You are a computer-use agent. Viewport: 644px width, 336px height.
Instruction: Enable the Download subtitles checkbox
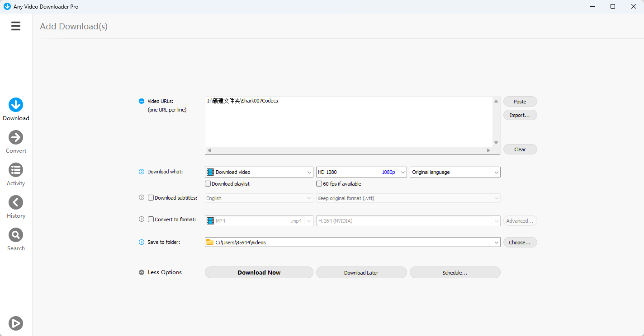[151, 197]
